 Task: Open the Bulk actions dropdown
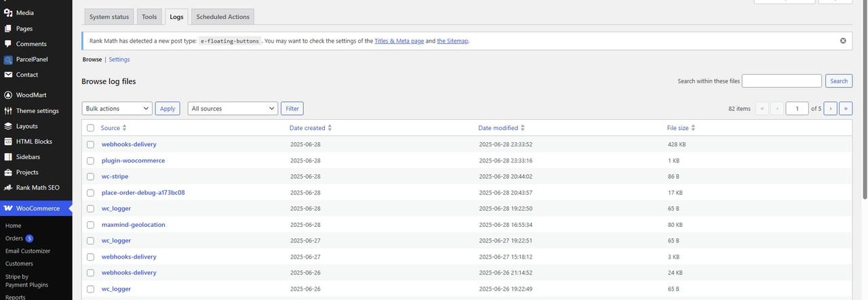117,108
